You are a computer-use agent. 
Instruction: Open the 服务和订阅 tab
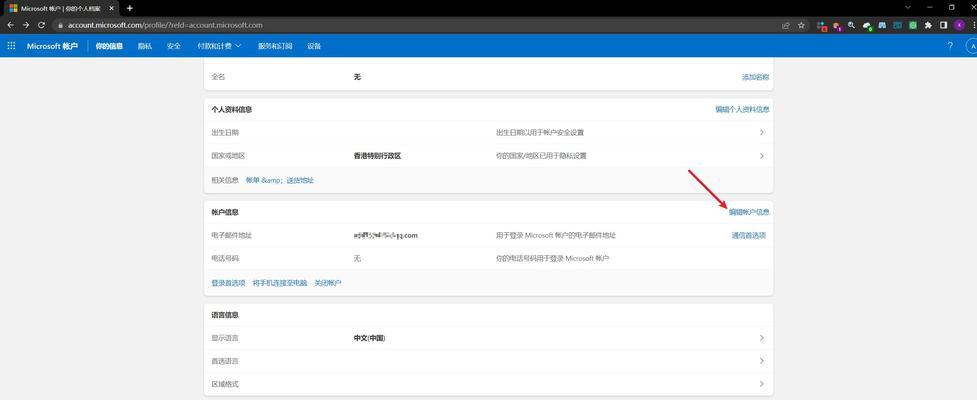pos(275,46)
